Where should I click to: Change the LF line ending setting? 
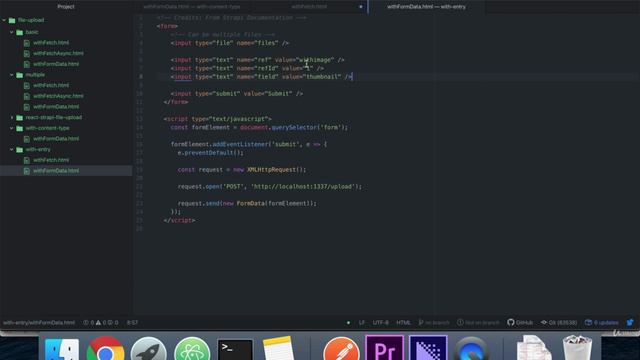tap(362, 322)
